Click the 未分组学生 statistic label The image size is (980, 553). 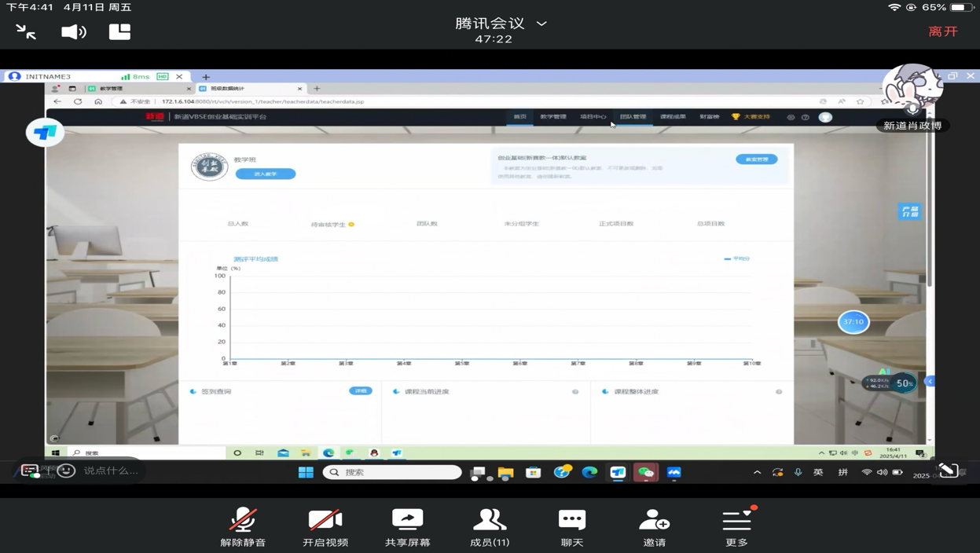pyautogui.click(x=522, y=224)
